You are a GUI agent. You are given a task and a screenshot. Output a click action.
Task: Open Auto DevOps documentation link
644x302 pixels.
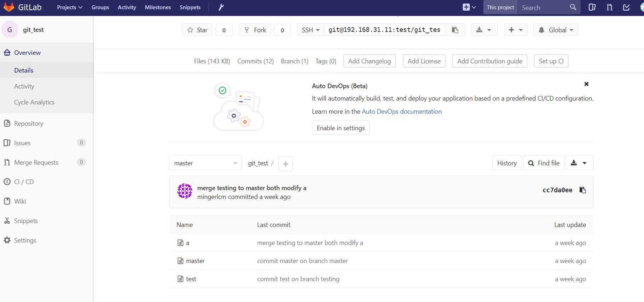click(401, 112)
